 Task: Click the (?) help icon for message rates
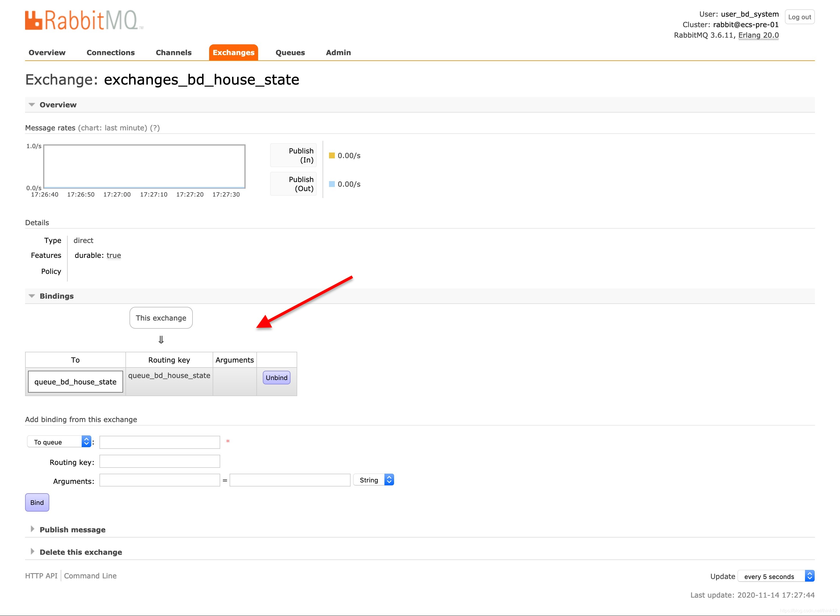155,128
